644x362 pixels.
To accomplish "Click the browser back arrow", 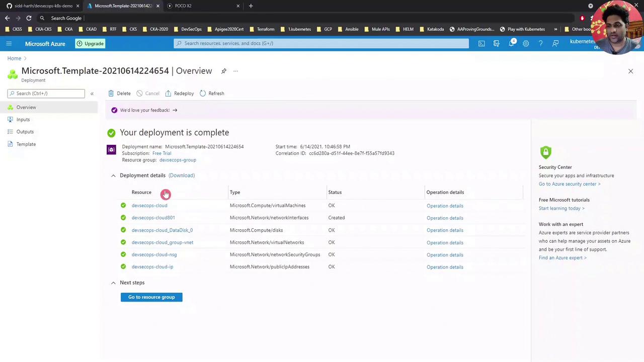I will (7, 18).
